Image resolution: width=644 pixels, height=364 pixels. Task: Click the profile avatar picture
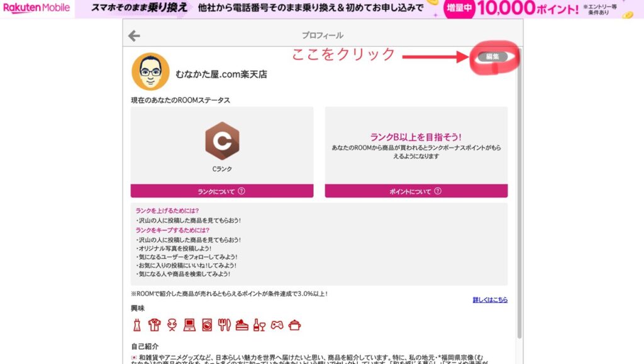tap(150, 72)
